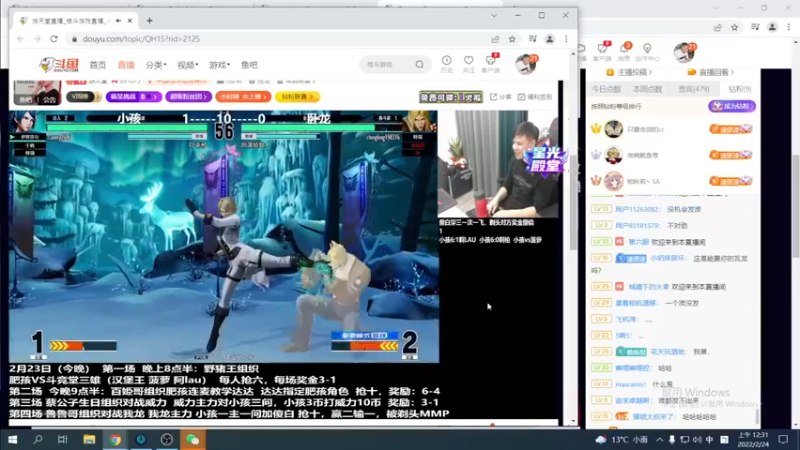This screenshot has height=450, width=800.
Task: Open the Windows Start menu
Action: click(x=12, y=439)
